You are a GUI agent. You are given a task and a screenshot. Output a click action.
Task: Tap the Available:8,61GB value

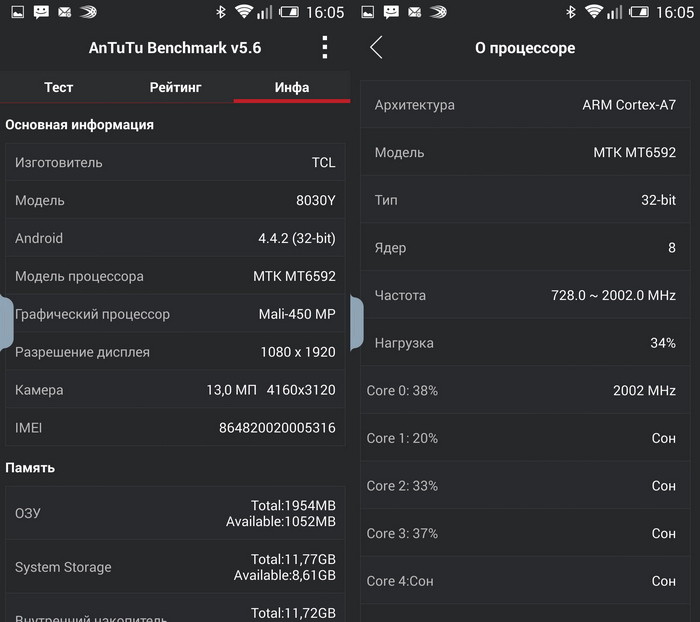285,575
